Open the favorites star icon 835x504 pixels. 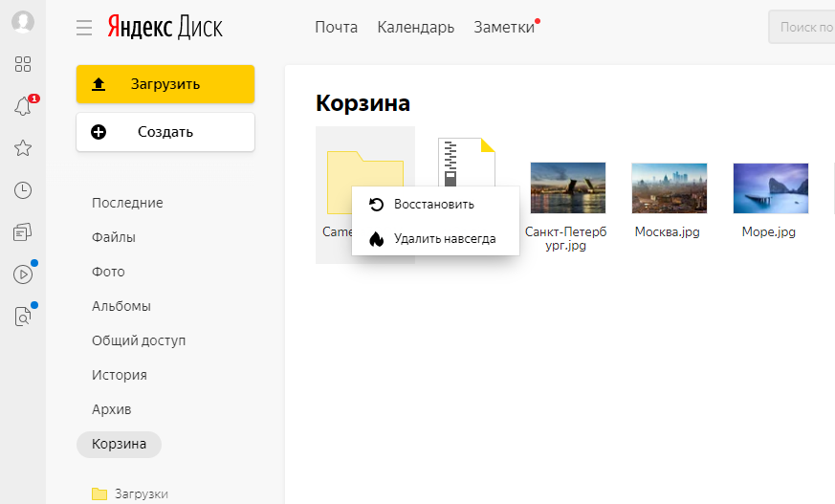[x=23, y=148]
